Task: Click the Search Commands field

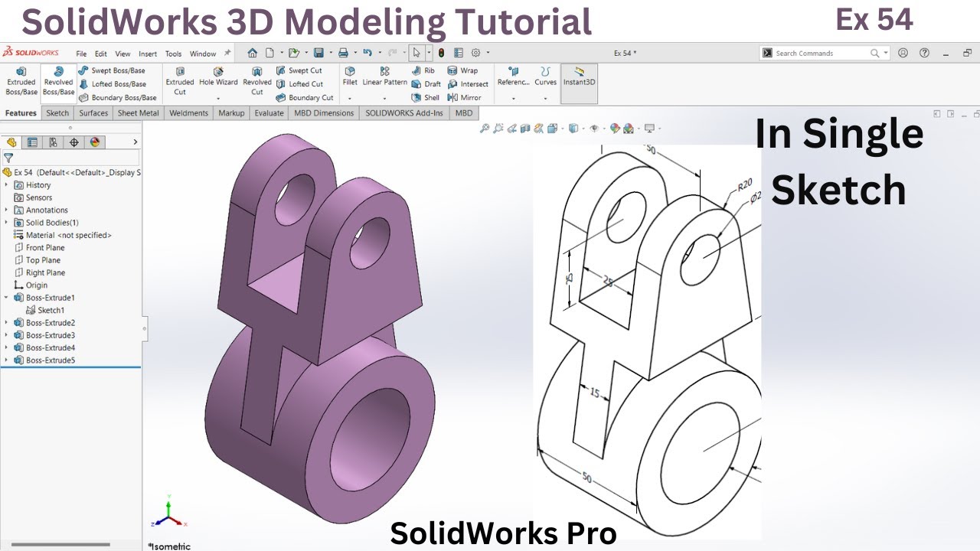Action: pos(824,53)
